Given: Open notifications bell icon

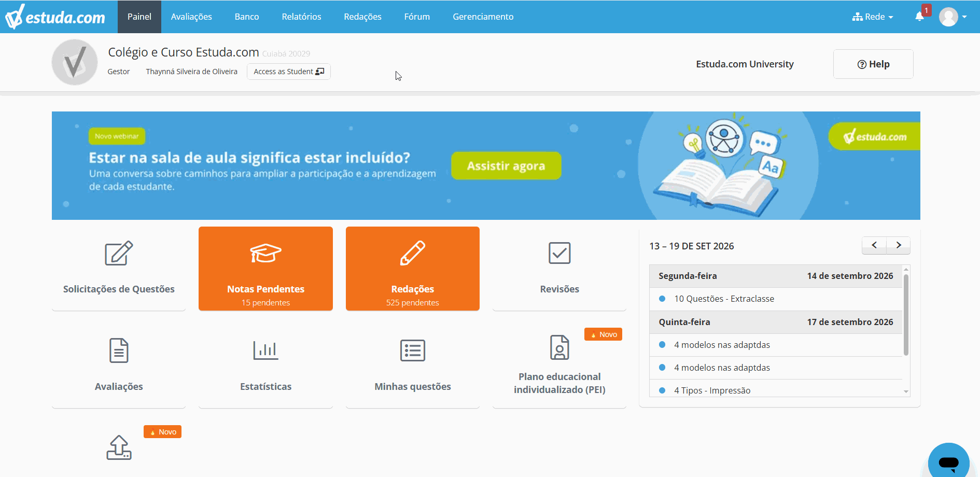Looking at the screenshot, I should 919,17.
